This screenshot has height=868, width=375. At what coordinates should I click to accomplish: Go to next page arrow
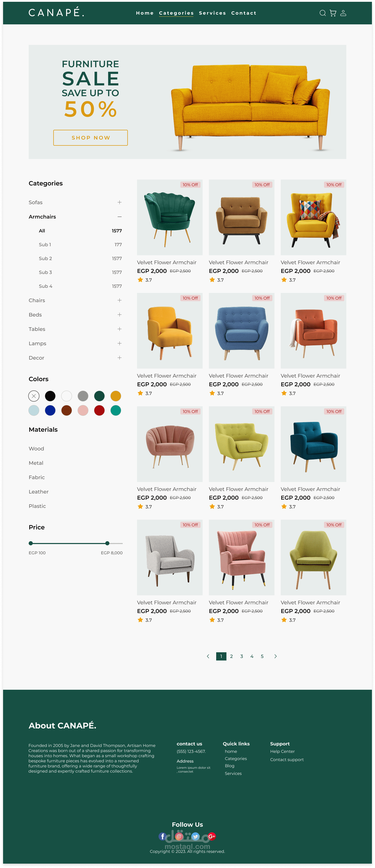[x=275, y=656]
